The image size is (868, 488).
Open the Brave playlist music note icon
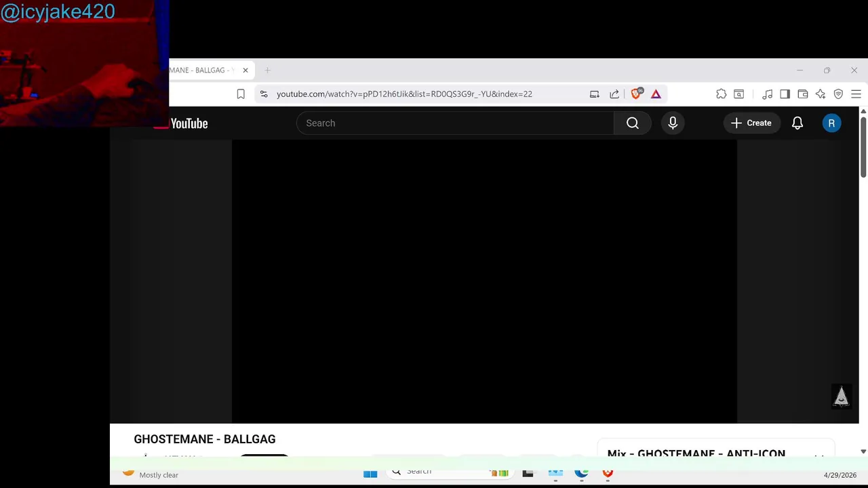(767, 94)
